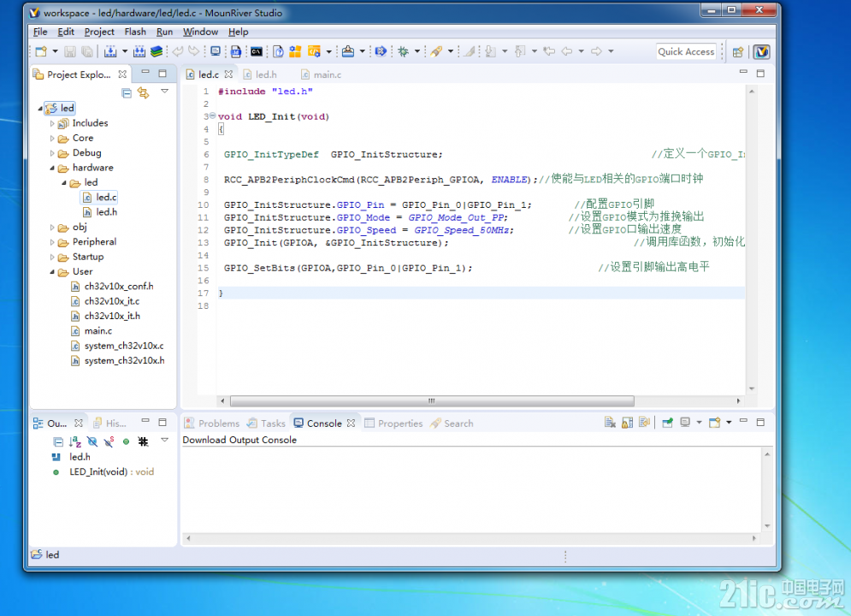The height and width of the screenshot is (616, 851).
Task: Collapse the led project tree node
Action: pos(40,109)
